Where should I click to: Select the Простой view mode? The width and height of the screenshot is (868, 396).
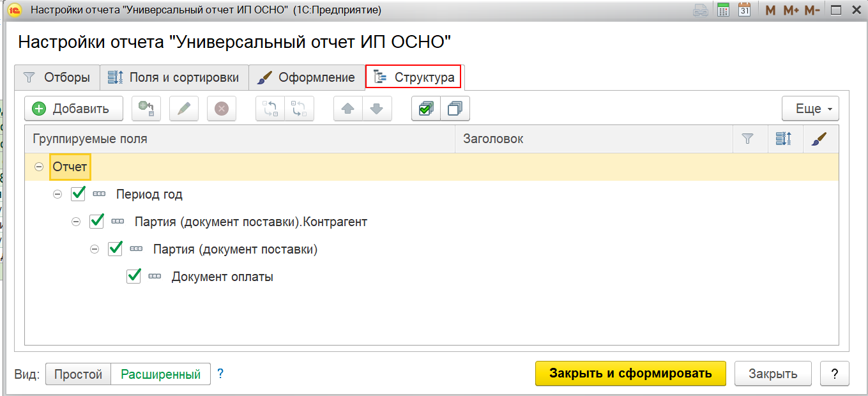[78, 374]
